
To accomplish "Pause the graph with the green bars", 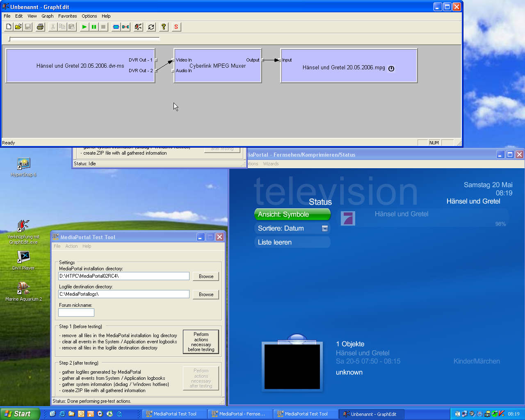I will click(94, 27).
